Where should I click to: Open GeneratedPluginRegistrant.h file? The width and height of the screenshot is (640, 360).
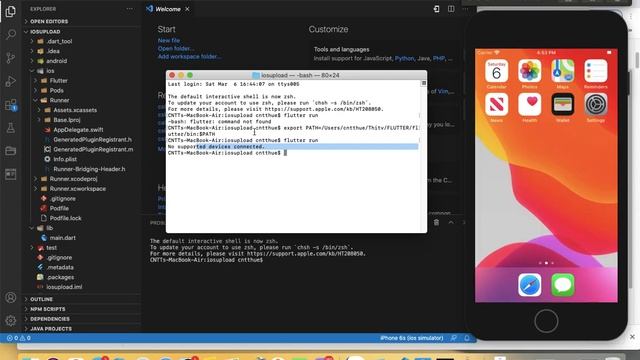tap(92, 139)
